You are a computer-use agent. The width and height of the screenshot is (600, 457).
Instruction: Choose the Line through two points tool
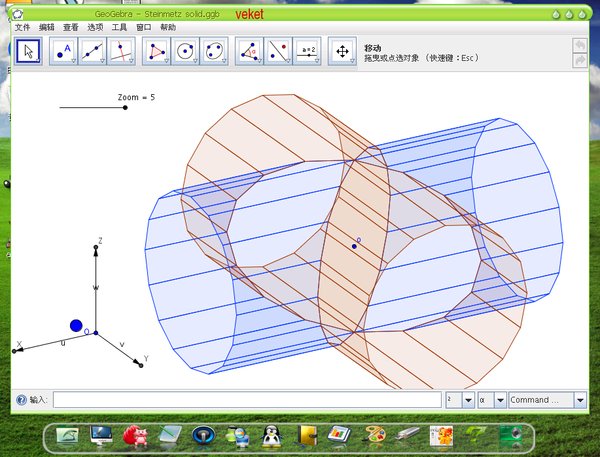click(x=93, y=51)
